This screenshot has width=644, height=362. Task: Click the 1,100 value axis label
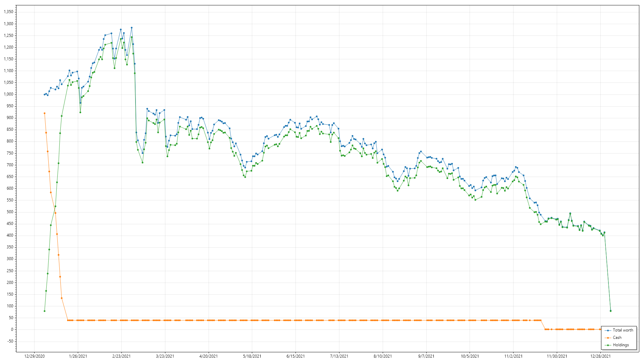8,71
